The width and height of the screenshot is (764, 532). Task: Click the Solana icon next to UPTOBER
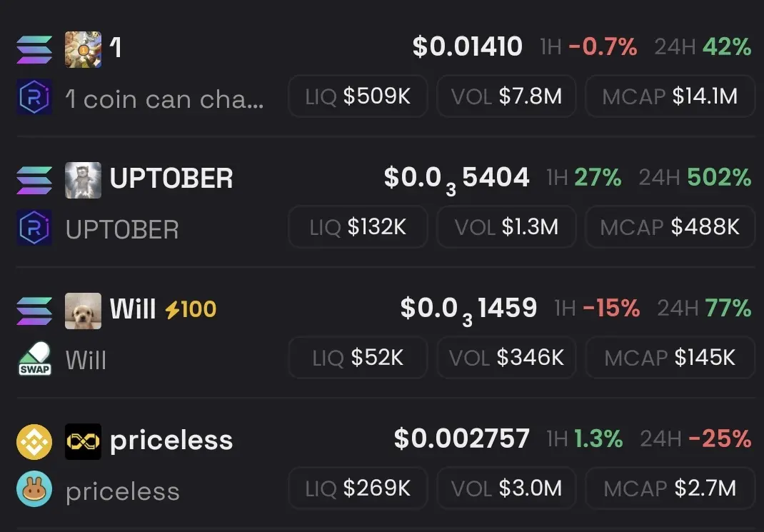pyautogui.click(x=34, y=180)
